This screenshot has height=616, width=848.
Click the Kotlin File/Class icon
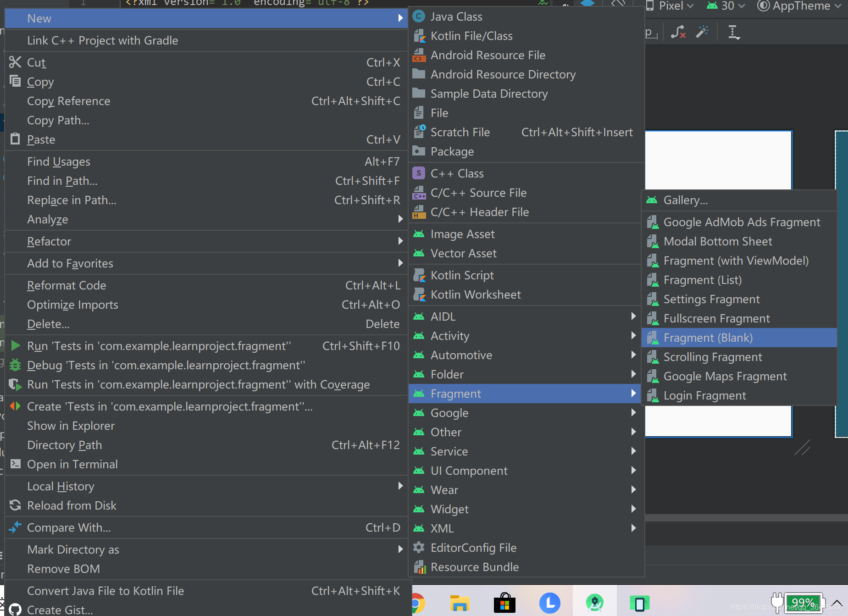419,36
